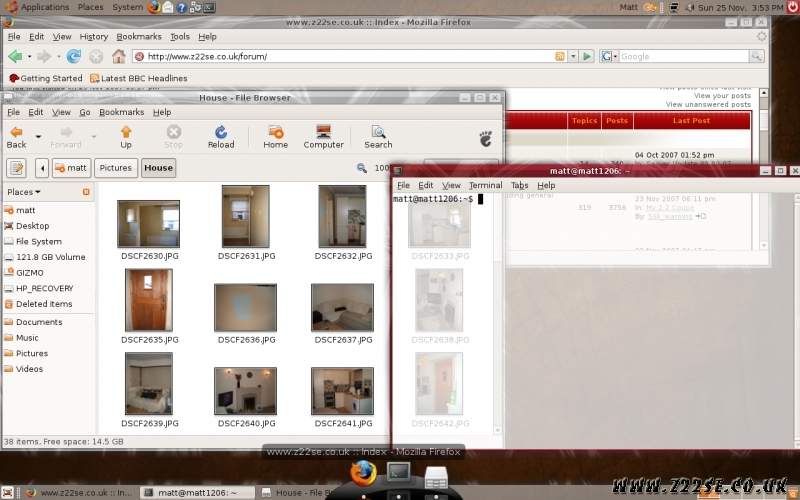
Task: Click the terminal icon in the dock
Action: [x=398, y=471]
